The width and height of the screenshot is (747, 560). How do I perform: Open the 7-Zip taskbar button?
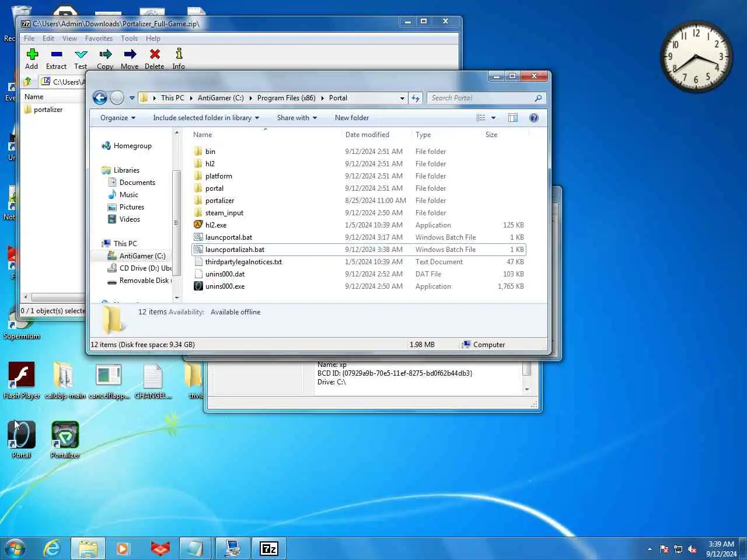[268, 548]
